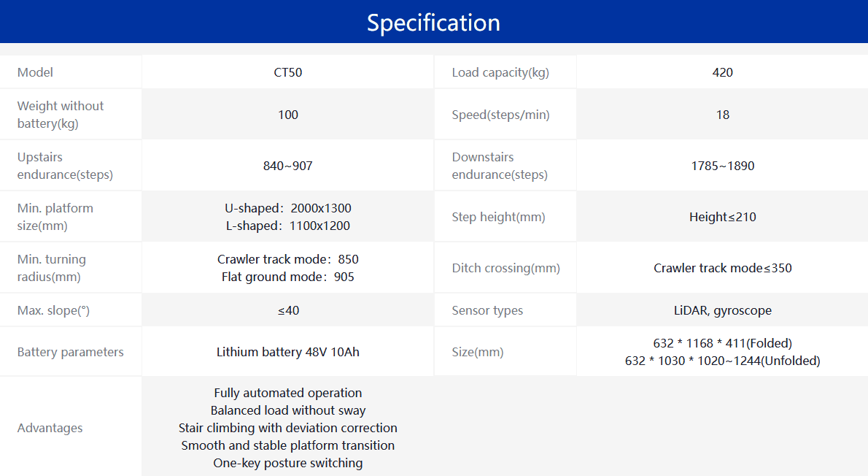Select the Max. slope(°) label
868x476 pixels.
click(53, 310)
